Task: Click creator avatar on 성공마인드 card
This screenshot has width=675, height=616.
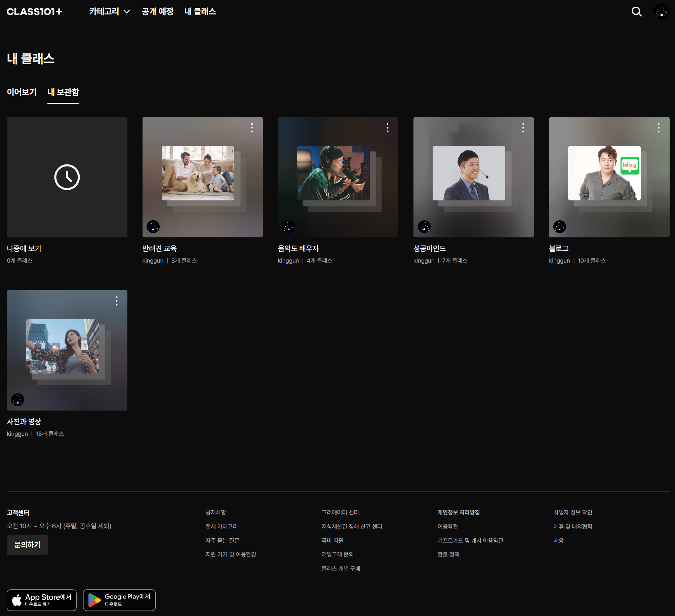Action: point(424,227)
